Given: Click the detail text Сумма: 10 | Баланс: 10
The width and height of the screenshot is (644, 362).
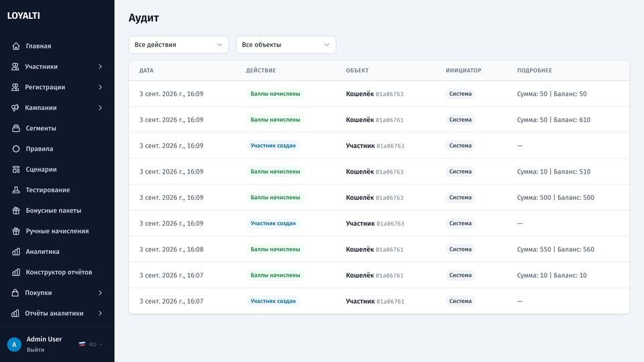Looking at the screenshot, I should click(x=551, y=275).
